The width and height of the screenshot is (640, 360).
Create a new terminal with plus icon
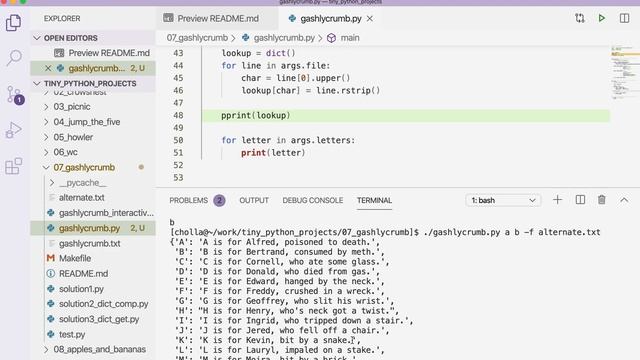[x=557, y=200]
